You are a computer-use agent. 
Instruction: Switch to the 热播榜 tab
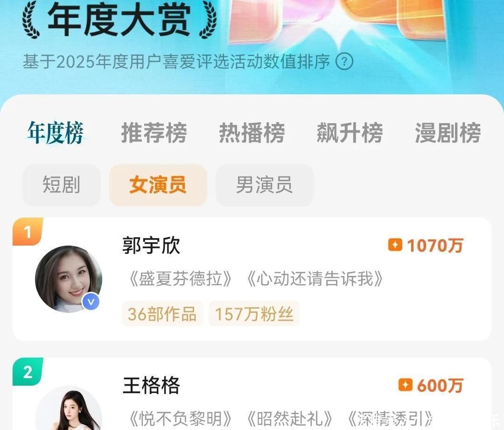[x=252, y=133]
